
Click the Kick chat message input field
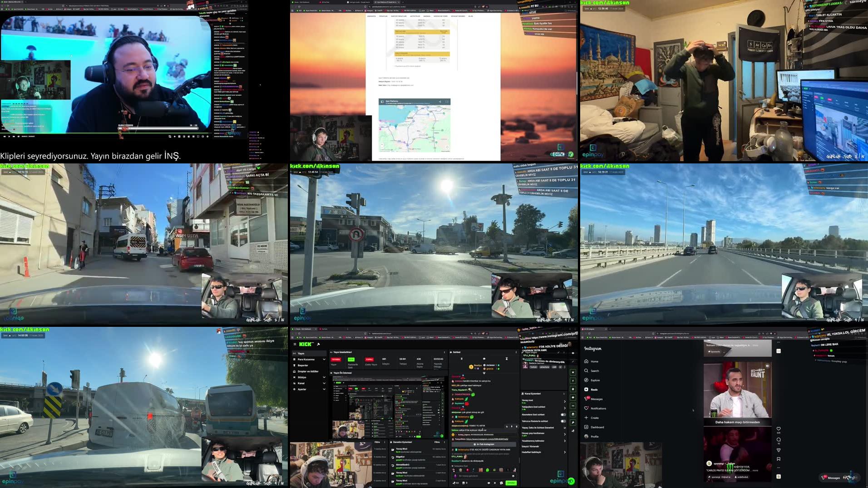tap(479, 476)
